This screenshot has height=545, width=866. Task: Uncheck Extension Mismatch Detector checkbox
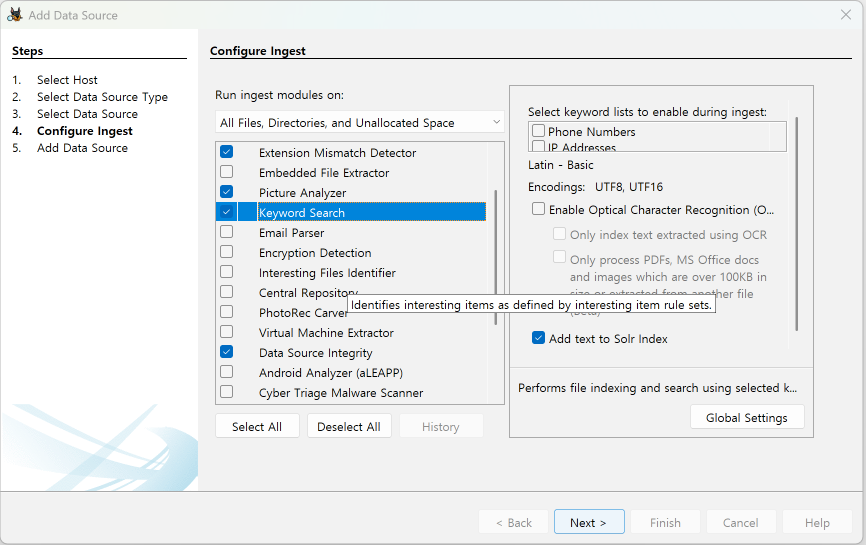click(226, 152)
